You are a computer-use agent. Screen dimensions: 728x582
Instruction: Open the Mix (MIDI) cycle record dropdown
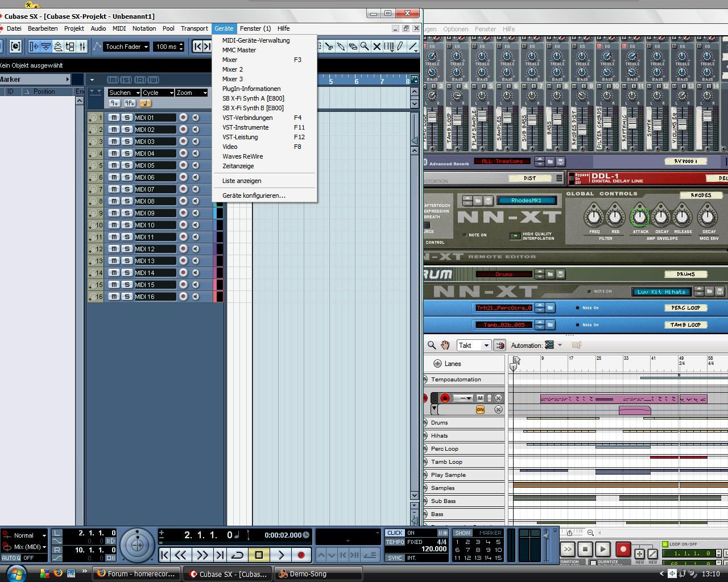pos(30,547)
